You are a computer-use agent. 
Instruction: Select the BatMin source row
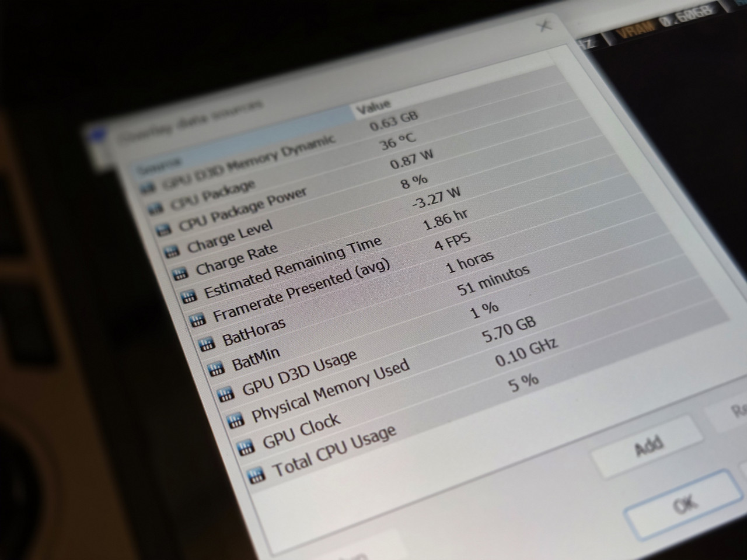256,359
